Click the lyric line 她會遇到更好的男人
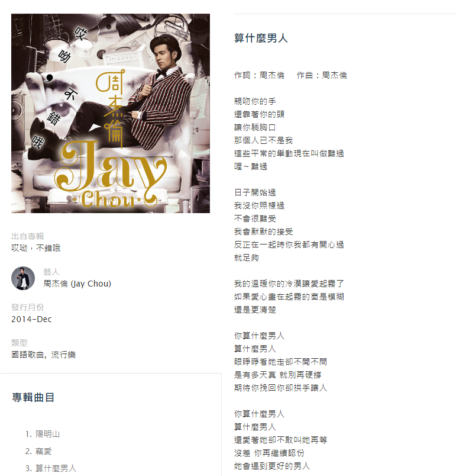This screenshot has height=476, width=456. (x=272, y=466)
